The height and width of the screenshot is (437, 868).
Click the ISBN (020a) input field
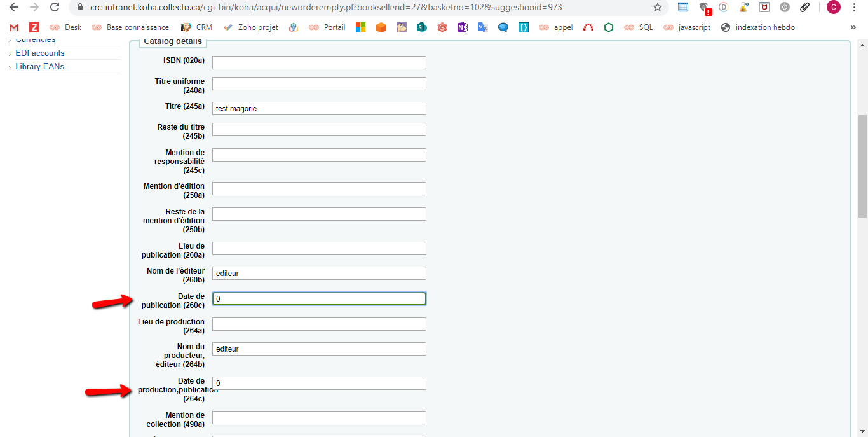click(x=319, y=62)
